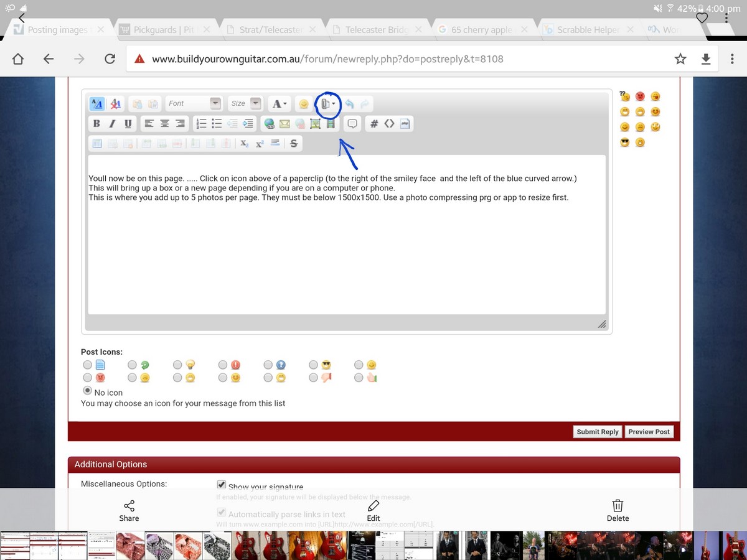
Task: Toggle 'Show your signature' checkbox
Action: (221, 485)
